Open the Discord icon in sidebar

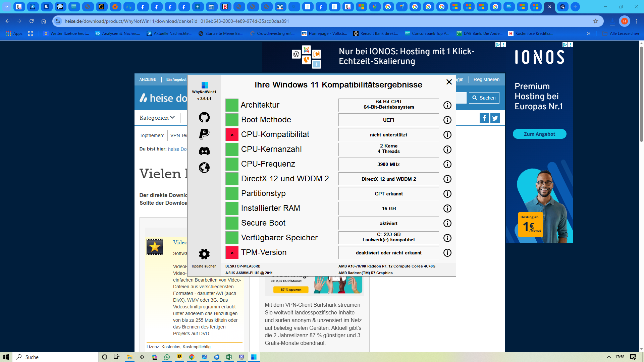coord(204,151)
